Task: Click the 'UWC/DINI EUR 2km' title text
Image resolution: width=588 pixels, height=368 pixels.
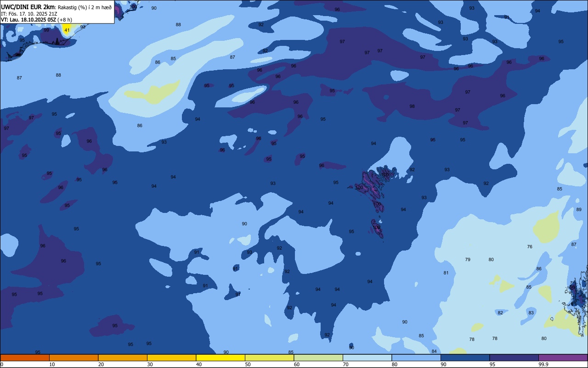Action: point(28,7)
